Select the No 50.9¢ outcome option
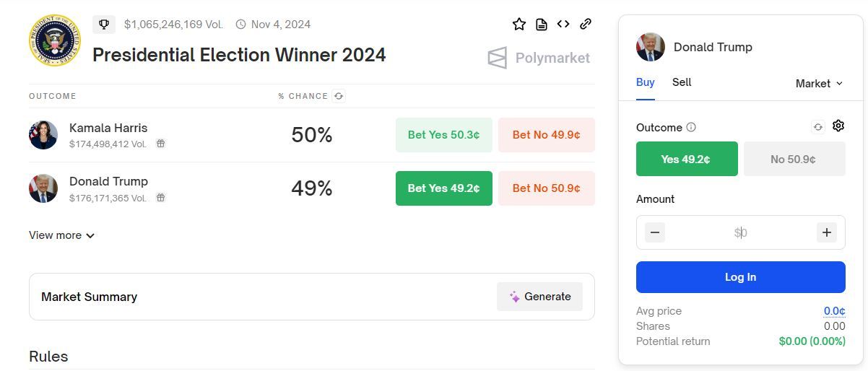The height and width of the screenshot is (371, 868). tap(794, 159)
